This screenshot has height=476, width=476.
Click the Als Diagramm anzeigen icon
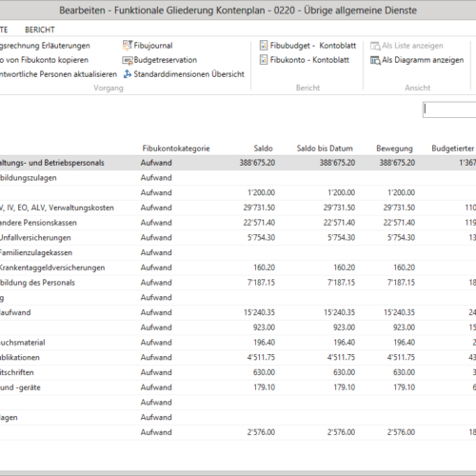(x=375, y=60)
